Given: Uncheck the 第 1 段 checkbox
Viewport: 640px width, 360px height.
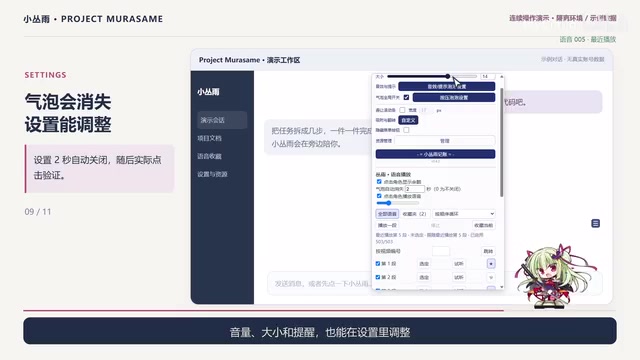Looking at the screenshot, I should (378, 264).
